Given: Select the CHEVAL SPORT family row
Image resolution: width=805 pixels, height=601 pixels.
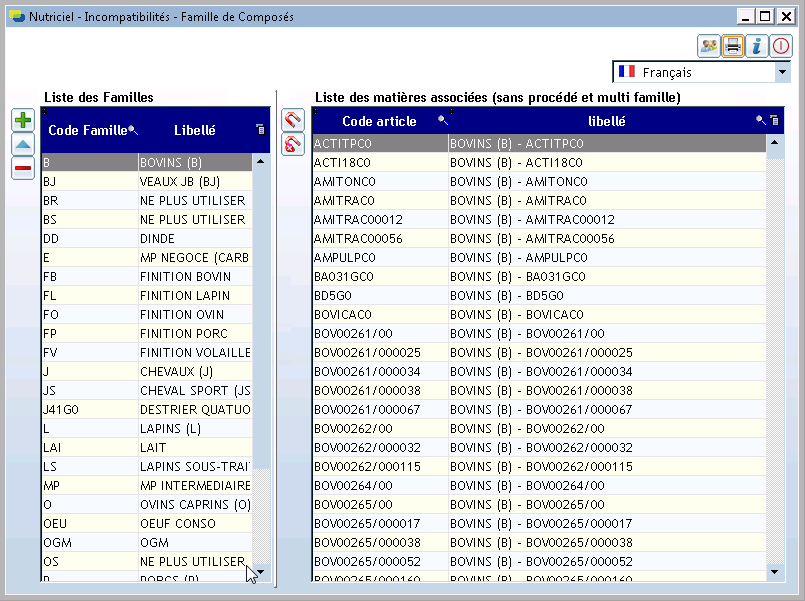Looking at the screenshot, I should 147,391.
